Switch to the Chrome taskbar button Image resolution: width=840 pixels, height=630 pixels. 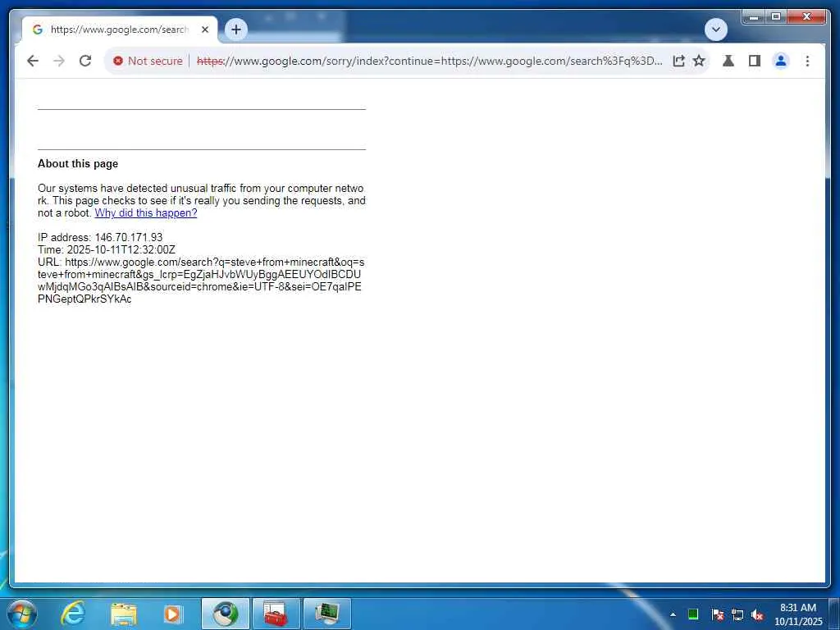click(226, 614)
